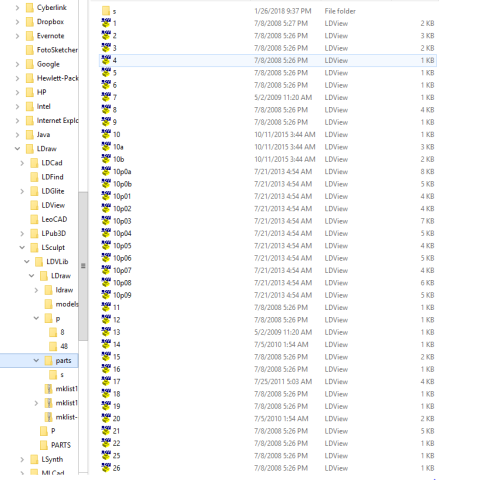Collapse the parts folder in tree
Screen dimensions: 492x480
point(36,360)
